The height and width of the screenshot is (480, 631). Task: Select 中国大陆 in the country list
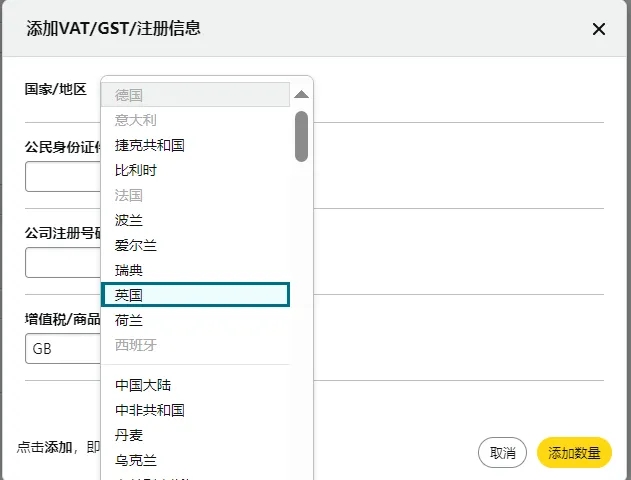coord(143,385)
